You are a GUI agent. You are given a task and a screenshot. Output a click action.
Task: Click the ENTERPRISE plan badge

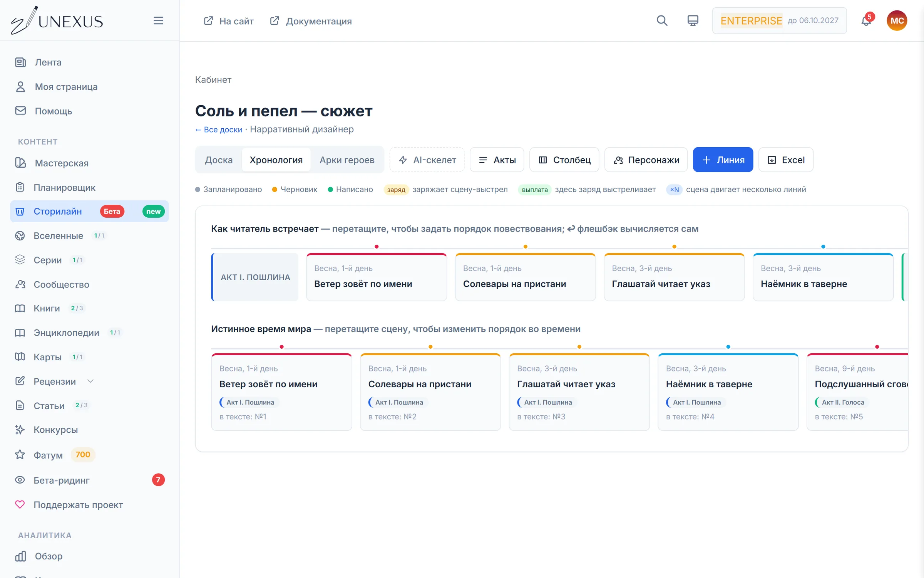pyautogui.click(x=779, y=20)
